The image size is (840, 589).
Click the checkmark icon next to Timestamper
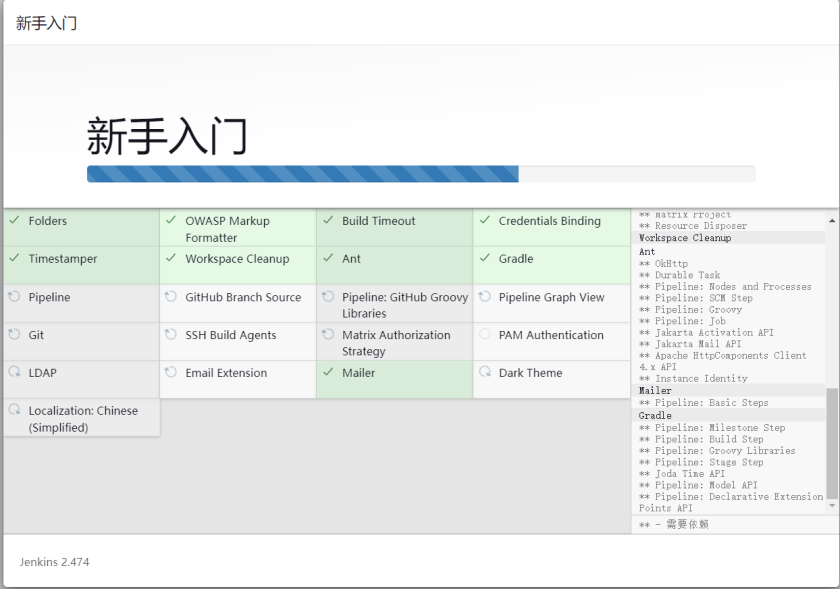pyautogui.click(x=14, y=258)
